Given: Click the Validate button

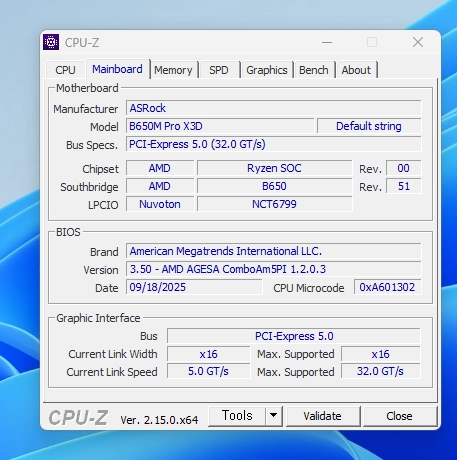Looking at the screenshot, I should pos(322,416).
